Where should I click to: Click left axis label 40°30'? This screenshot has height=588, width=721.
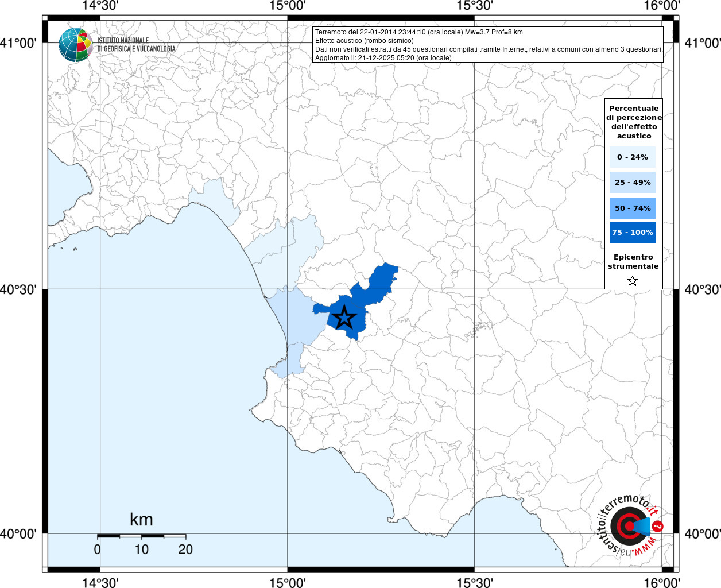[19, 289]
